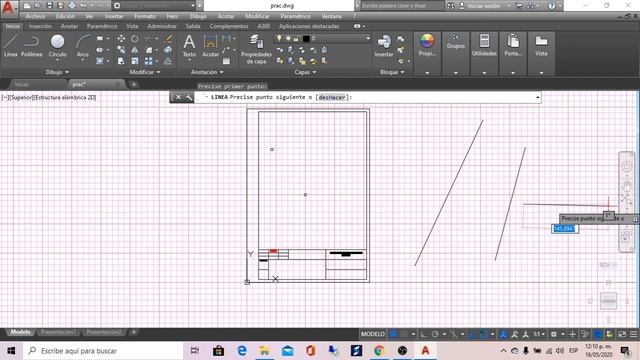Click the Iniciar sesión button
Screen dimensions: 640x360
click(484, 6)
